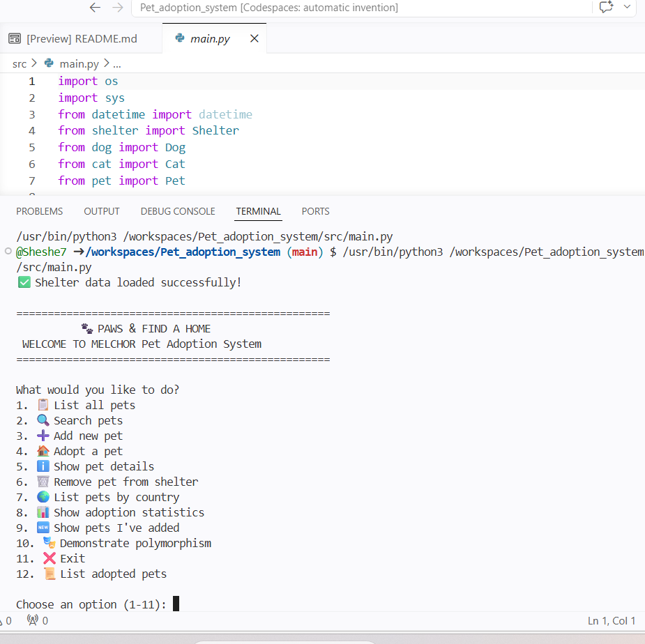Screen dimensions: 645x644
Task: Click the 'import os' code line
Action: (x=88, y=82)
